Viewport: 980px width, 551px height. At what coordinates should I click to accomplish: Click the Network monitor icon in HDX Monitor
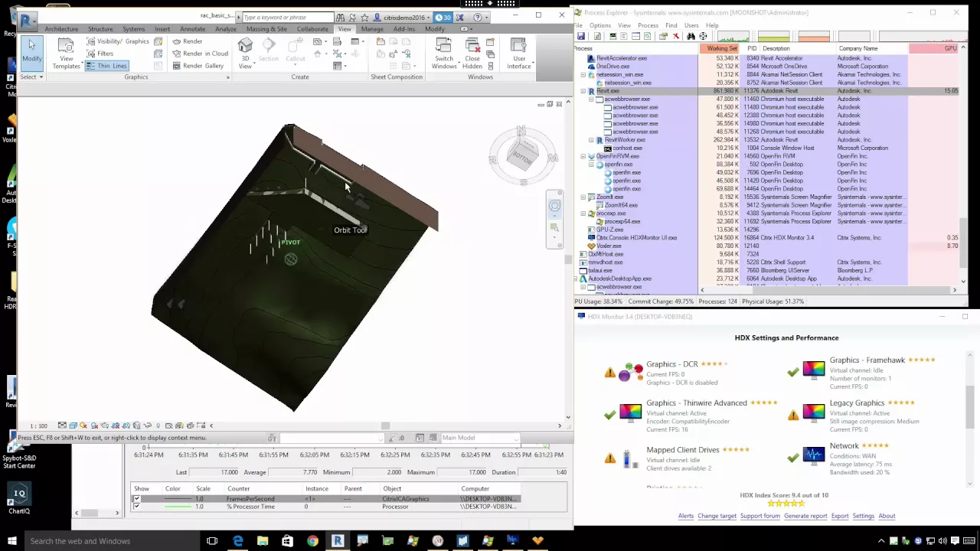813,457
